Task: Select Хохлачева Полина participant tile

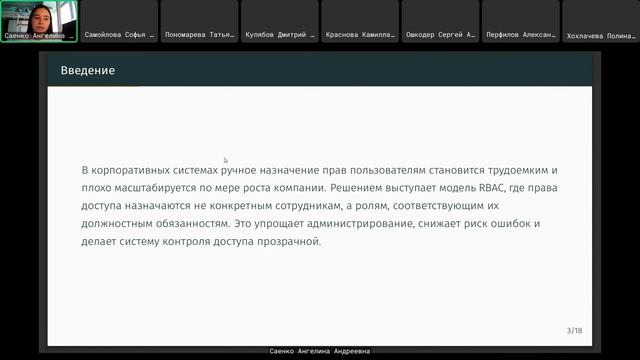Action: [601, 21]
